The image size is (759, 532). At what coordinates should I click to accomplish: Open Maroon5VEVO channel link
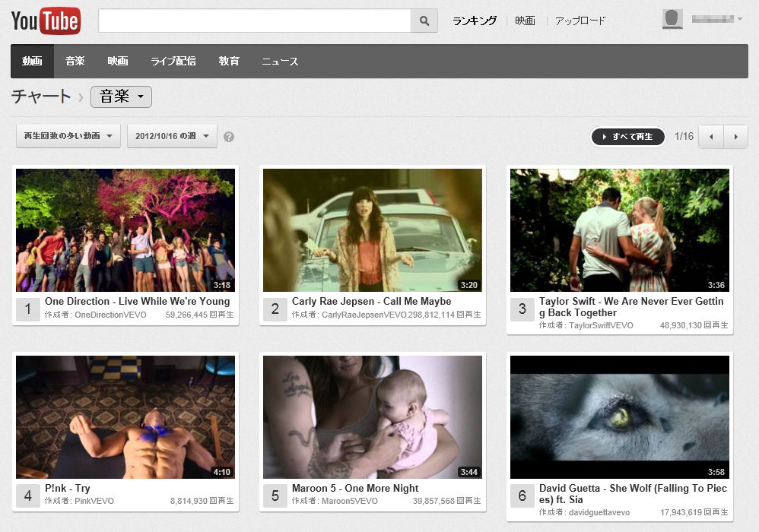[x=350, y=501]
